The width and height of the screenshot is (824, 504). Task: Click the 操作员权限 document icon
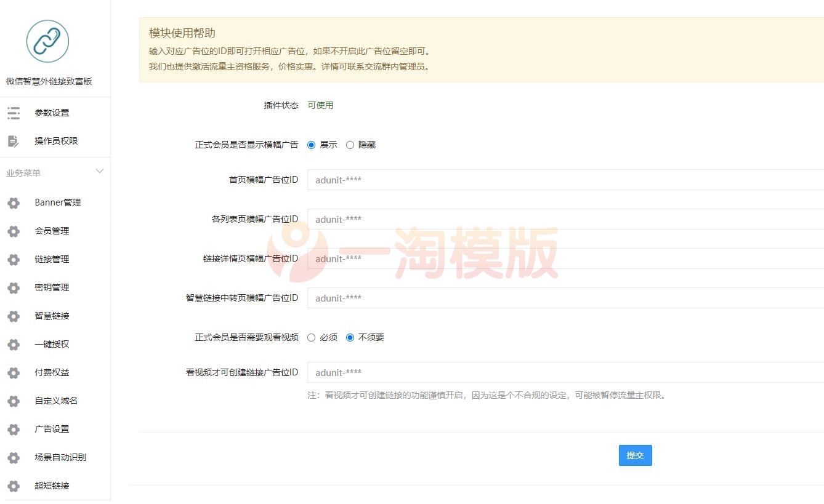[x=13, y=141]
